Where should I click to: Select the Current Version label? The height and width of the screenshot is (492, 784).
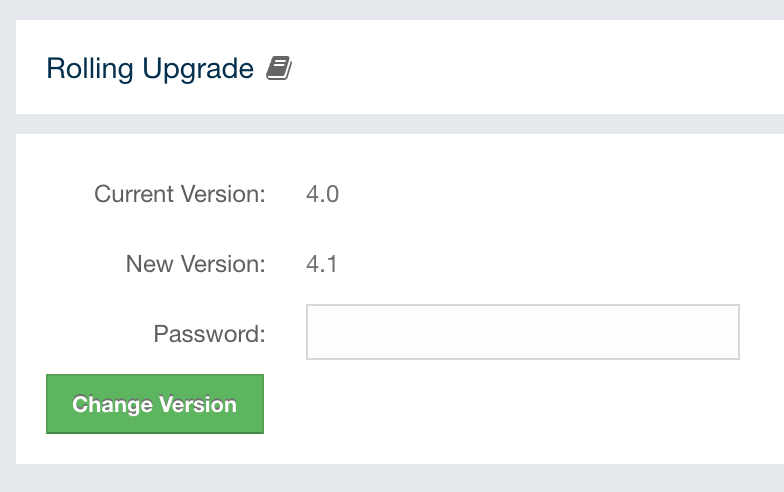180,194
